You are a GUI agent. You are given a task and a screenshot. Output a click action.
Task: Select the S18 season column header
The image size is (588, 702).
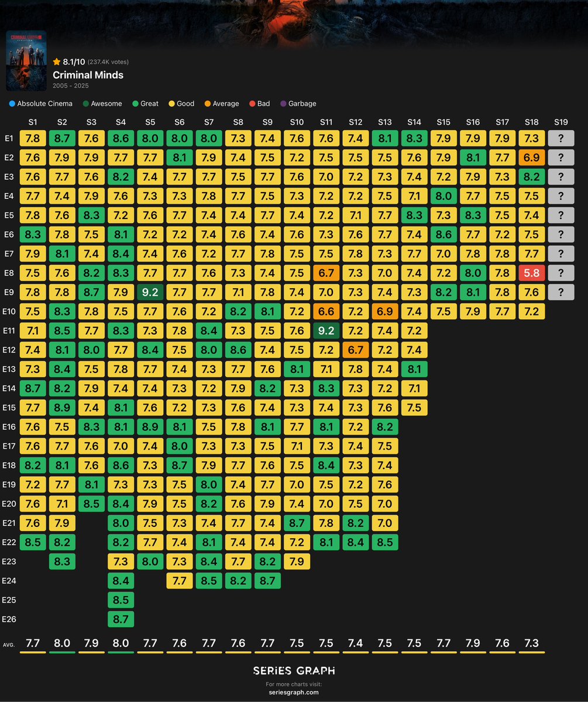pos(531,122)
